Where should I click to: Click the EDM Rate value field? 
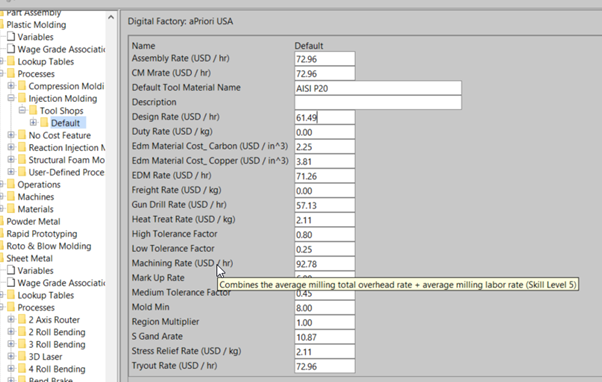(325, 175)
